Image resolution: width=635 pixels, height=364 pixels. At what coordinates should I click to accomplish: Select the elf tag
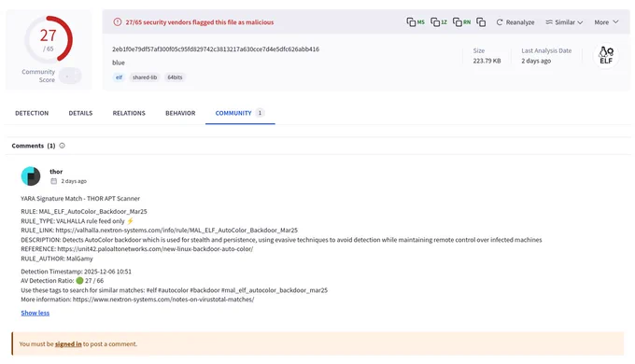click(119, 77)
